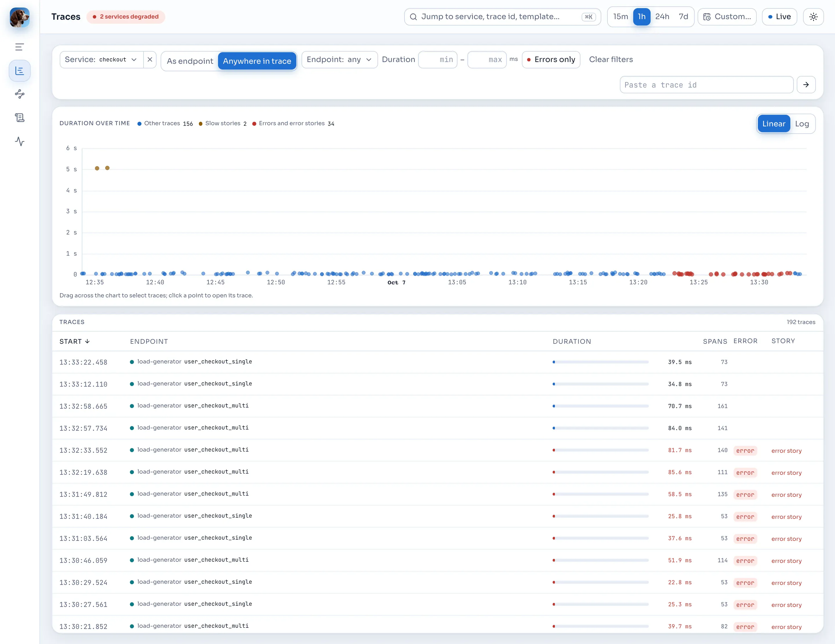Select the 1h time range
Screen dimensions: 835x644
(642, 17)
